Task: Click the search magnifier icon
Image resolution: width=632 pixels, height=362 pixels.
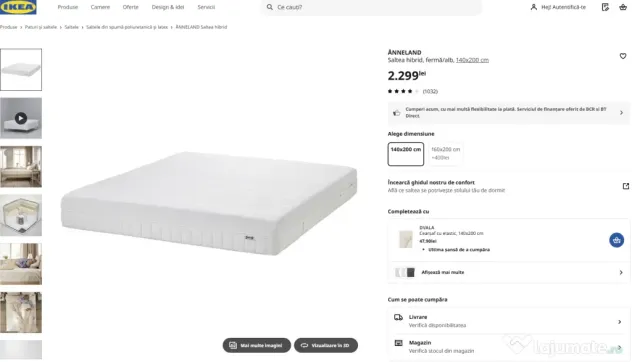Action: point(270,7)
